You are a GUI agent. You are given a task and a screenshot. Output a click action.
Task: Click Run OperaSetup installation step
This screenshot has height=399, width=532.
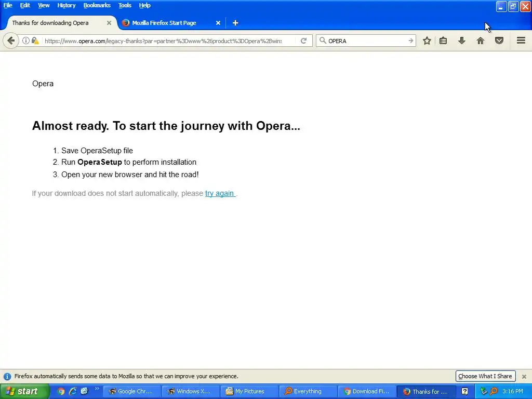point(129,162)
